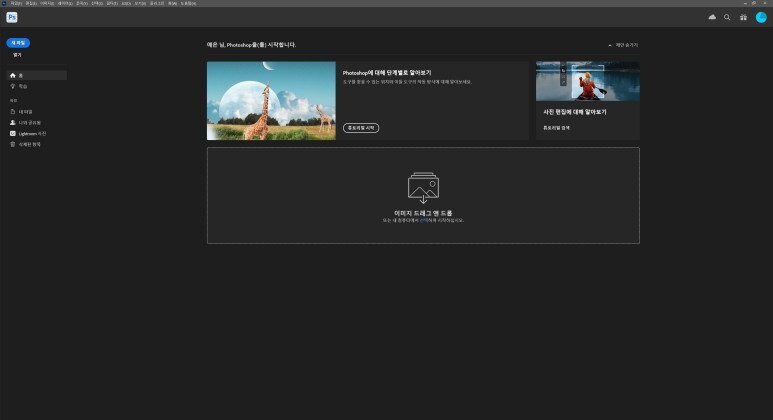
Task: Open the 파일(F) menu
Action: pyautogui.click(x=16, y=3)
